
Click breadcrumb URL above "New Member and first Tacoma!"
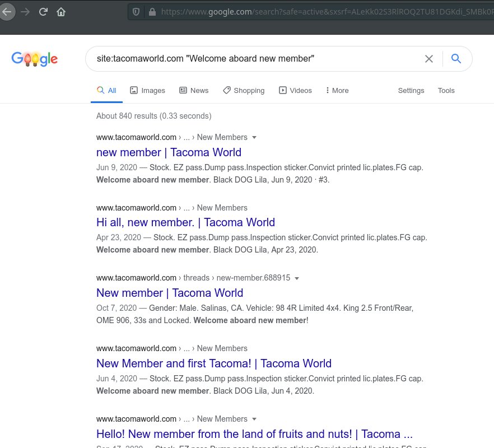pyautogui.click(x=172, y=348)
